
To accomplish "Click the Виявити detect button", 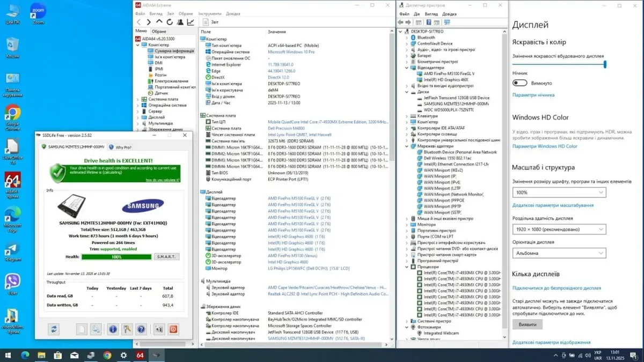I will [527, 324].
